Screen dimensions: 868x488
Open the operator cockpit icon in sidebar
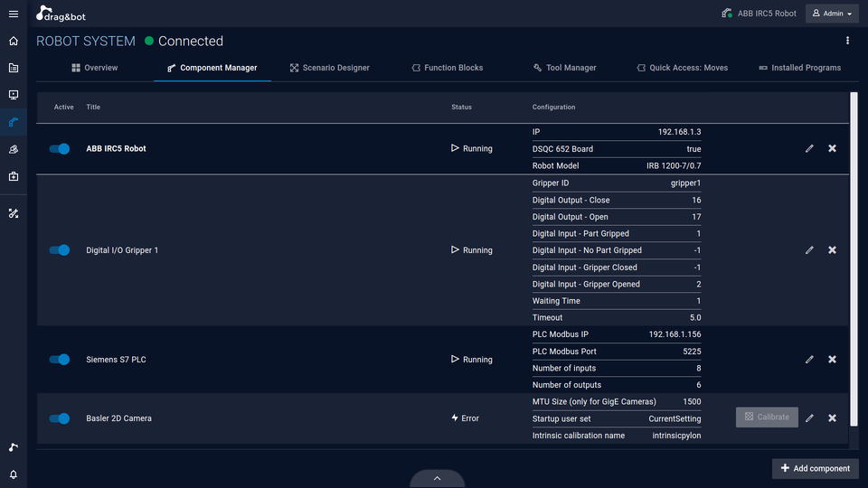[14, 149]
